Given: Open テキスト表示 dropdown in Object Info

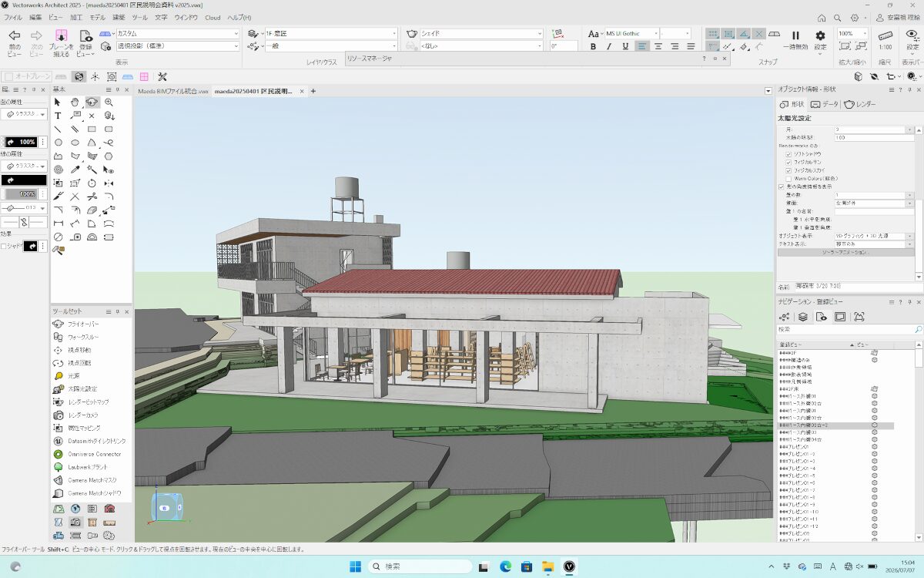Looking at the screenshot, I should coord(874,244).
